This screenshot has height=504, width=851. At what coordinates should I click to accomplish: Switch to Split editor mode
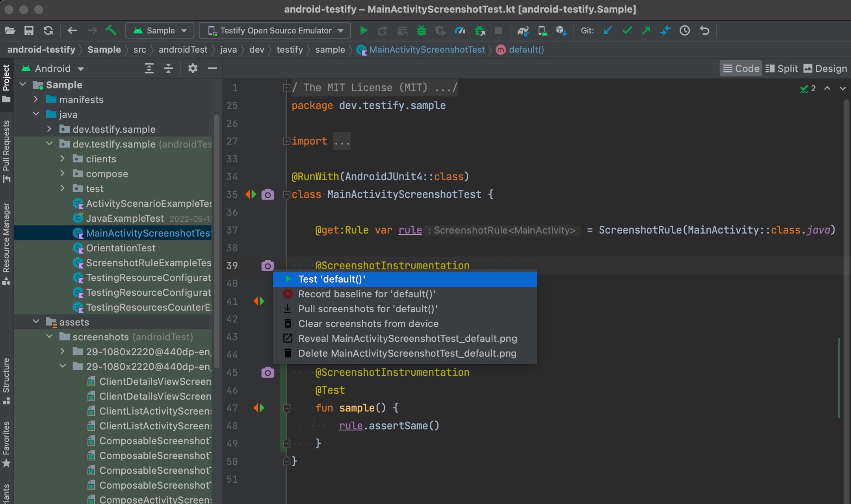coord(782,68)
